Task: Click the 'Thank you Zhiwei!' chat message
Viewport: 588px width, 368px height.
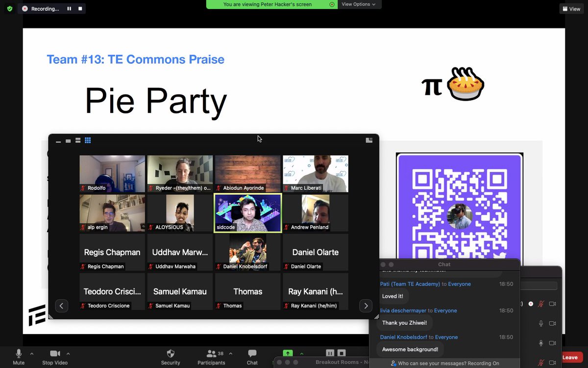Action: pyautogui.click(x=404, y=323)
